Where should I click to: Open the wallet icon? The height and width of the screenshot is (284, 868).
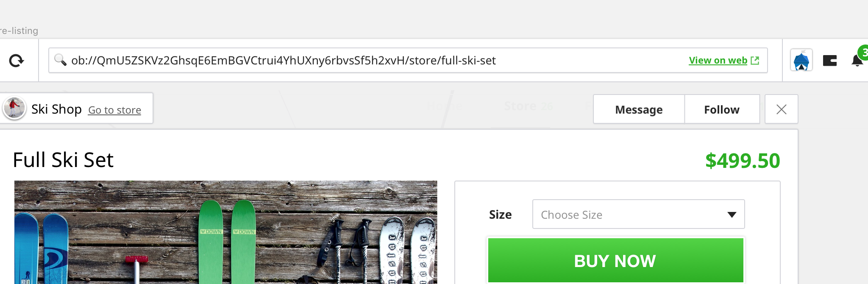pos(829,61)
